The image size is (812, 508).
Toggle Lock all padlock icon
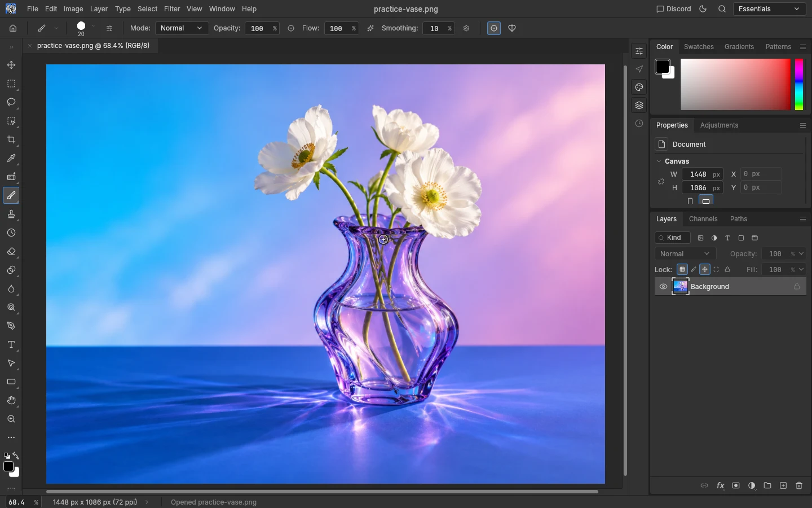click(x=727, y=269)
